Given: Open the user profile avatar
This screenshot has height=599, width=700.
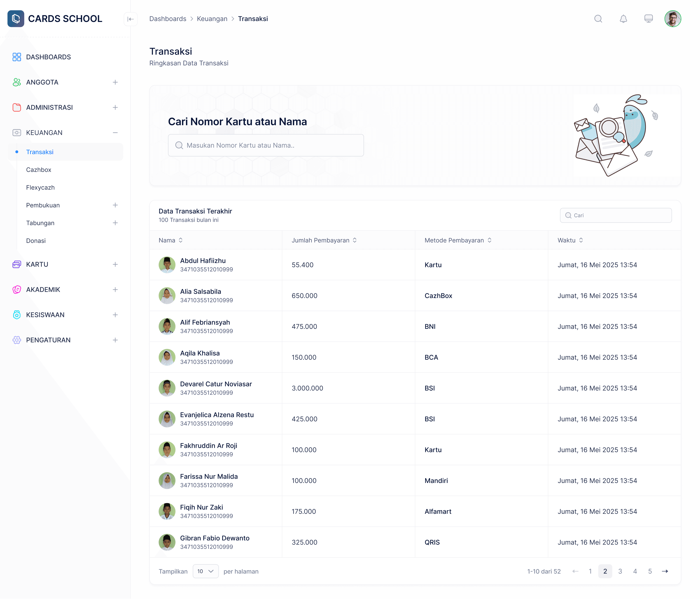Looking at the screenshot, I should point(673,19).
